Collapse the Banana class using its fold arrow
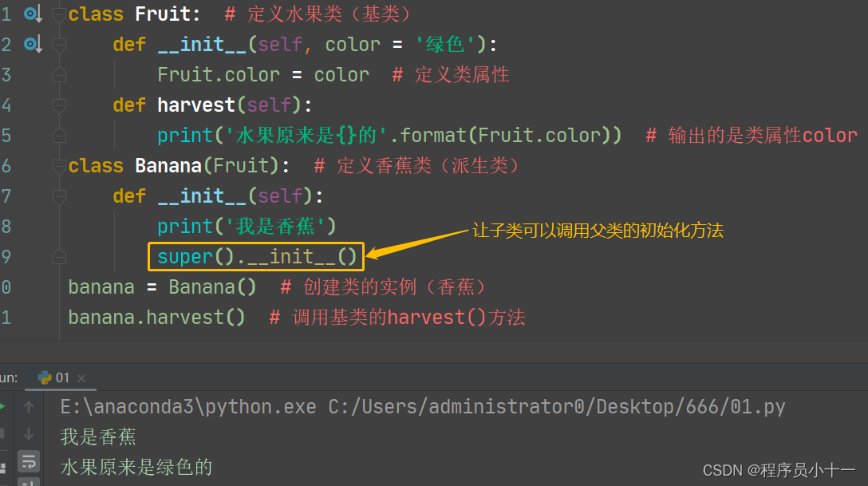 [x=58, y=165]
